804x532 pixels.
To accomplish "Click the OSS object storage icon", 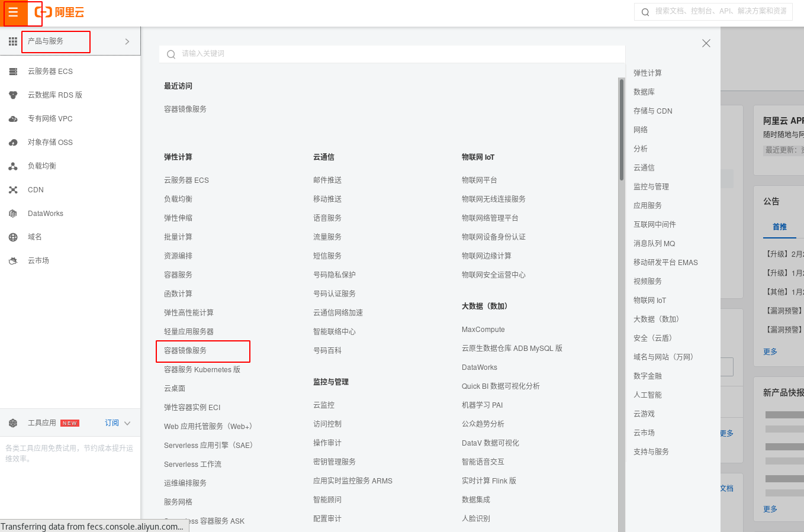I will [x=13, y=143].
